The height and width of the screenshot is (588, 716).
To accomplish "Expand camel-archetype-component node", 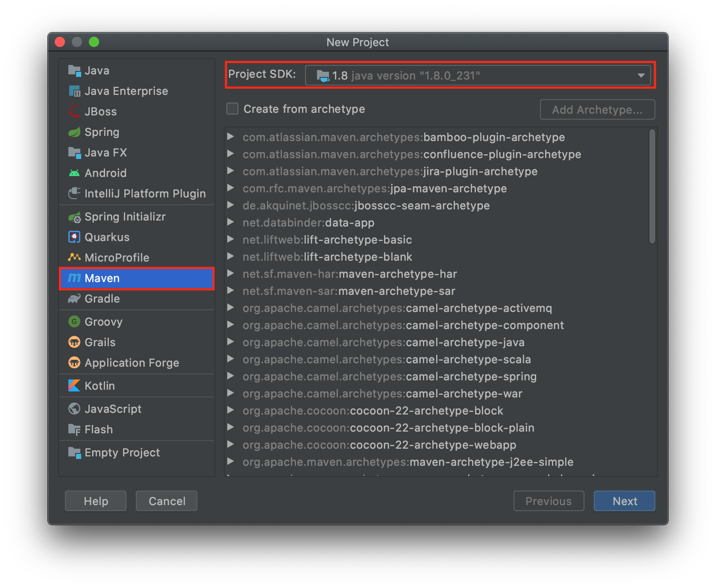I will tap(231, 325).
